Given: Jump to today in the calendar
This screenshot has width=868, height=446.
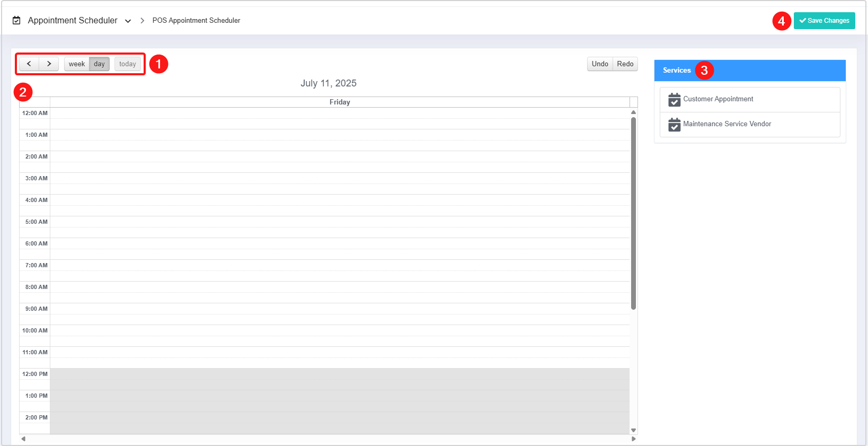Looking at the screenshot, I should 127,64.
